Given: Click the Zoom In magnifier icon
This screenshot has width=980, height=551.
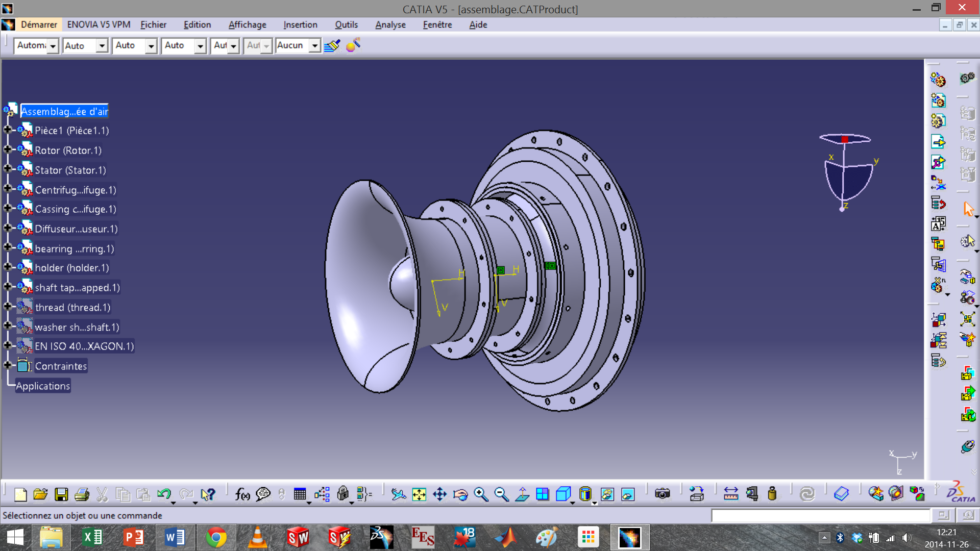Looking at the screenshot, I should pos(480,494).
